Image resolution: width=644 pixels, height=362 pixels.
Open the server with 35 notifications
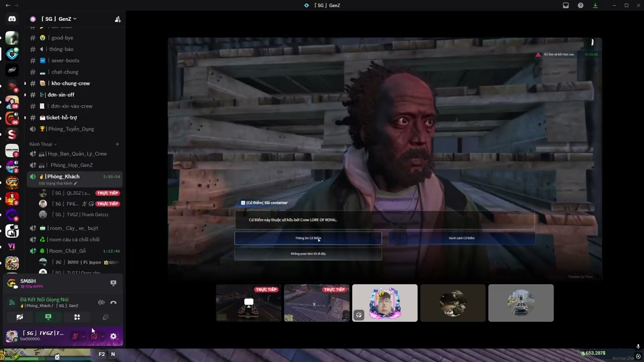12,119
